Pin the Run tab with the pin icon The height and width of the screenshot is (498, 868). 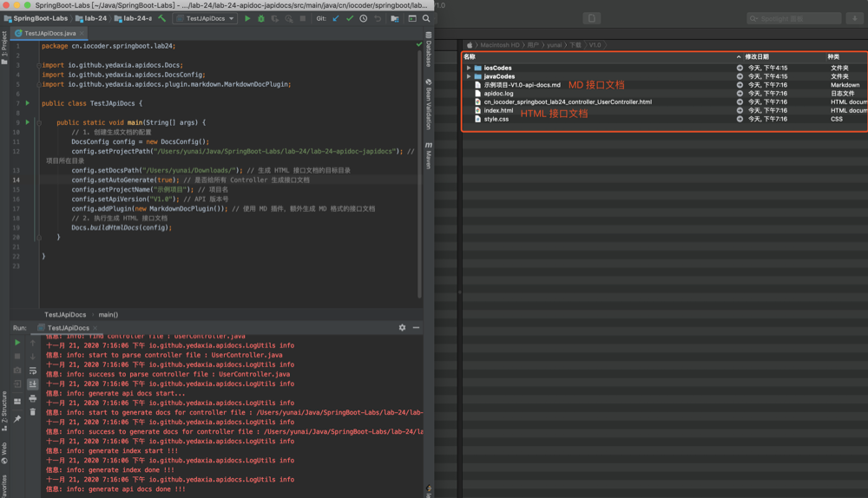(17, 419)
